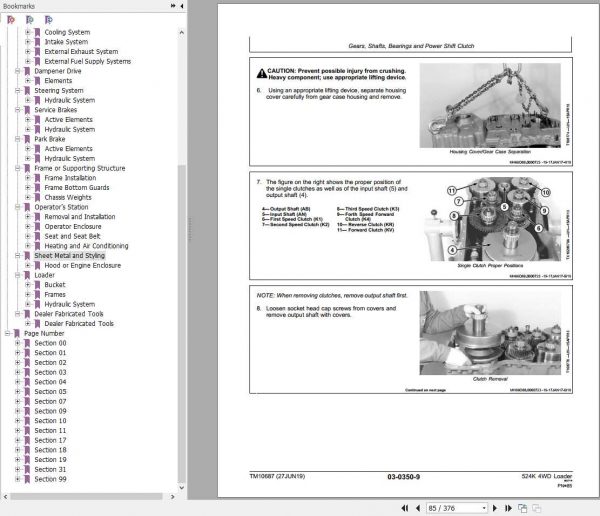The width and height of the screenshot is (600, 516).
Task: Click the greyed-out view icon at far right
Action: 536,508
